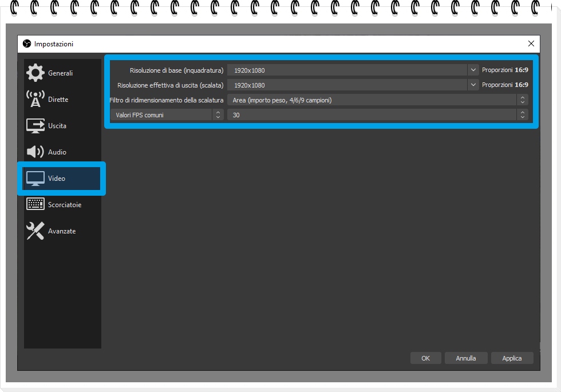This screenshot has width=561, height=392.
Task: Click the Scorciatoie keyboard icon
Action: pos(35,204)
